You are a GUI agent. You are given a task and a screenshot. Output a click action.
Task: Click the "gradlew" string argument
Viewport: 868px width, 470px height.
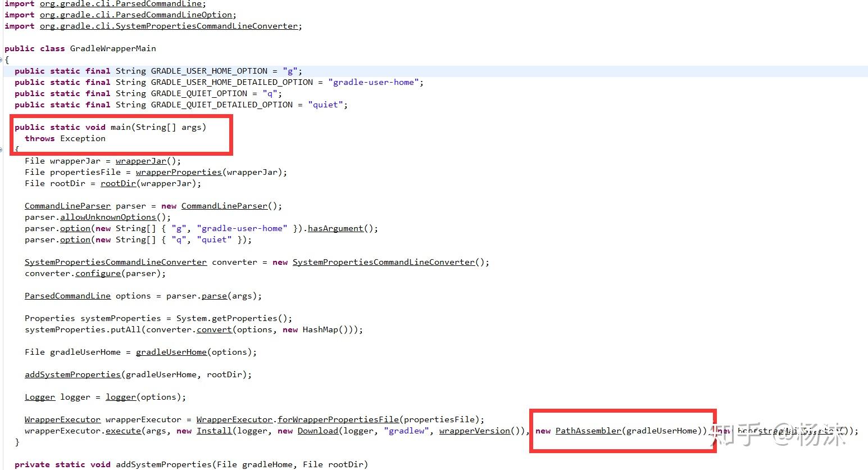(x=406, y=431)
